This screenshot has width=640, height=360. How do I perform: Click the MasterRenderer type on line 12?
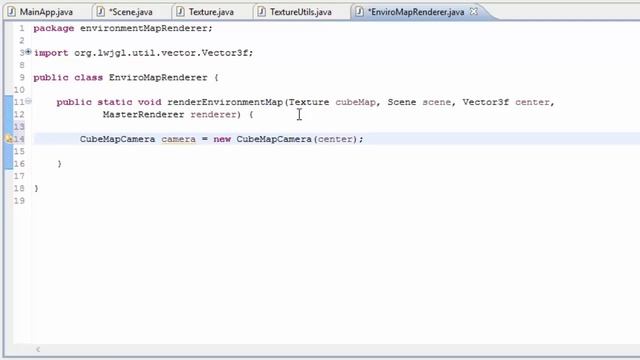pyautogui.click(x=143, y=115)
